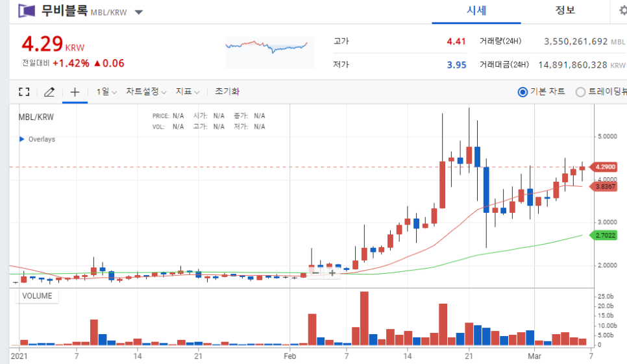Click the mini price sparkline thumbnail
The image size is (627, 364).
[269, 53]
